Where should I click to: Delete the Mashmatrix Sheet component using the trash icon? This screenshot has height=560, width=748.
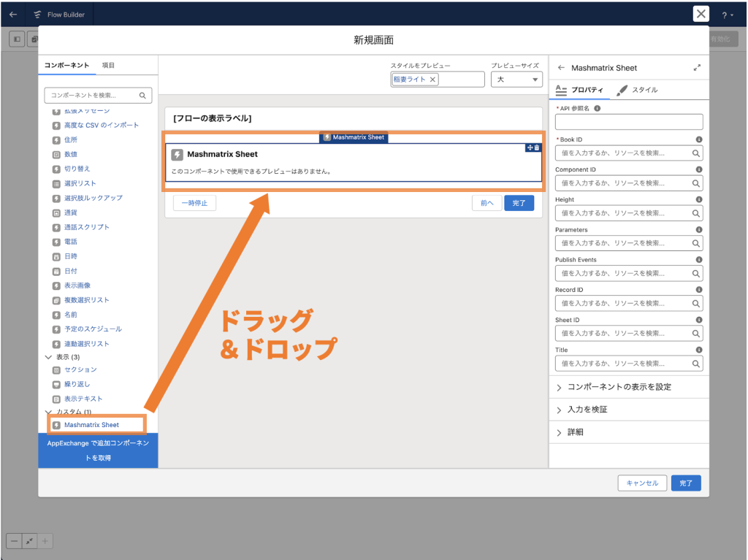click(x=537, y=148)
